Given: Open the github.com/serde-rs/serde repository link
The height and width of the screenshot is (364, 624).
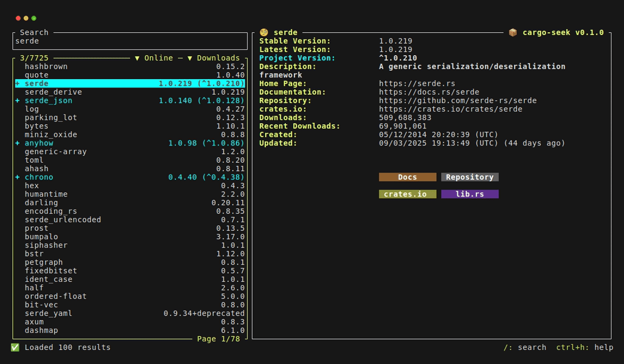Looking at the screenshot, I should [458, 100].
